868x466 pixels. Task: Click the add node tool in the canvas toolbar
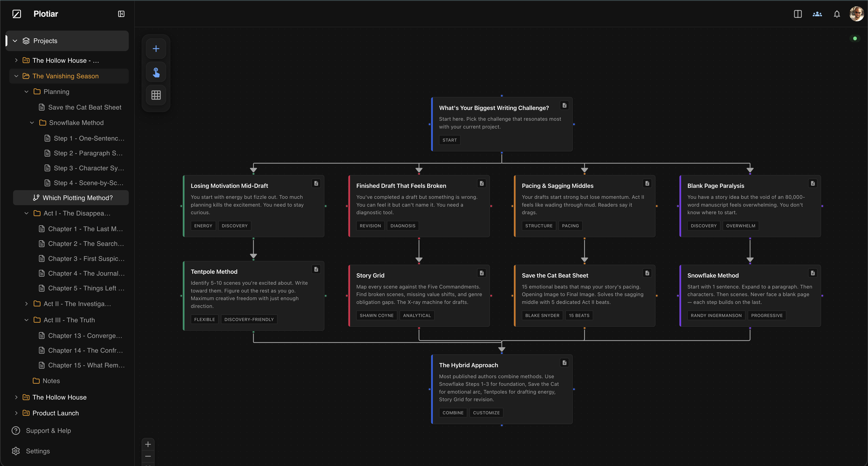[156, 48]
